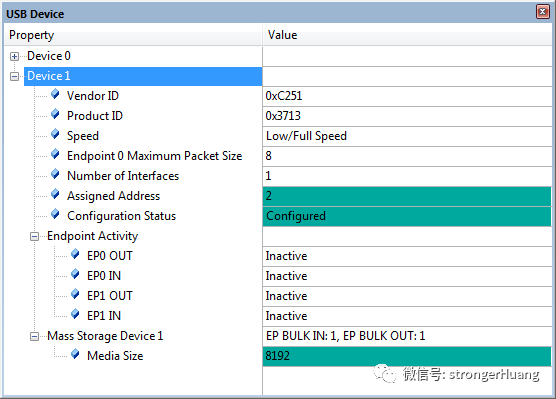
Task: Expand the Device 0 tree node
Action: pyautogui.click(x=15, y=56)
